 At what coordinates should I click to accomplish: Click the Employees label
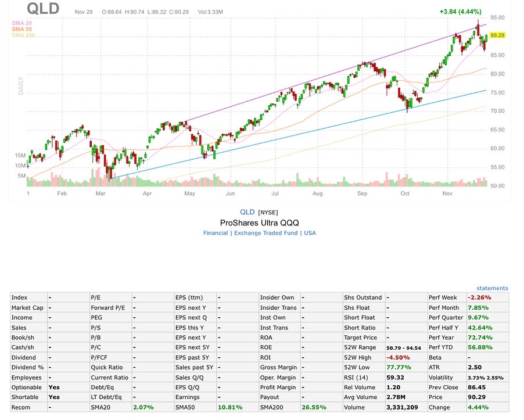[x=26, y=378]
